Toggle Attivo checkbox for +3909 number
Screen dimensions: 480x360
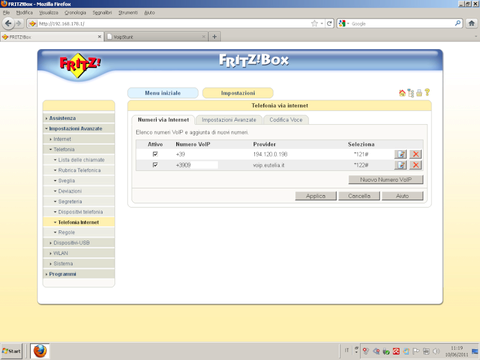tap(155, 165)
